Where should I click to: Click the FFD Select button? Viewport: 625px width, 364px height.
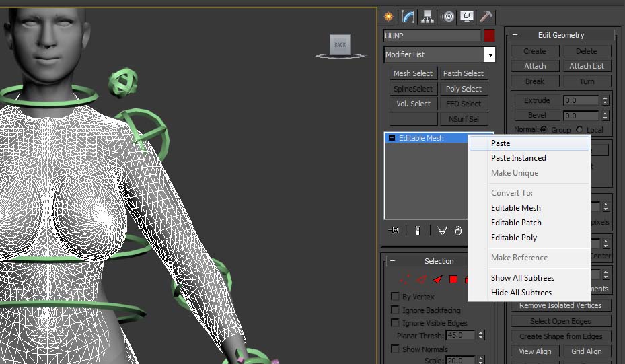coord(463,104)
